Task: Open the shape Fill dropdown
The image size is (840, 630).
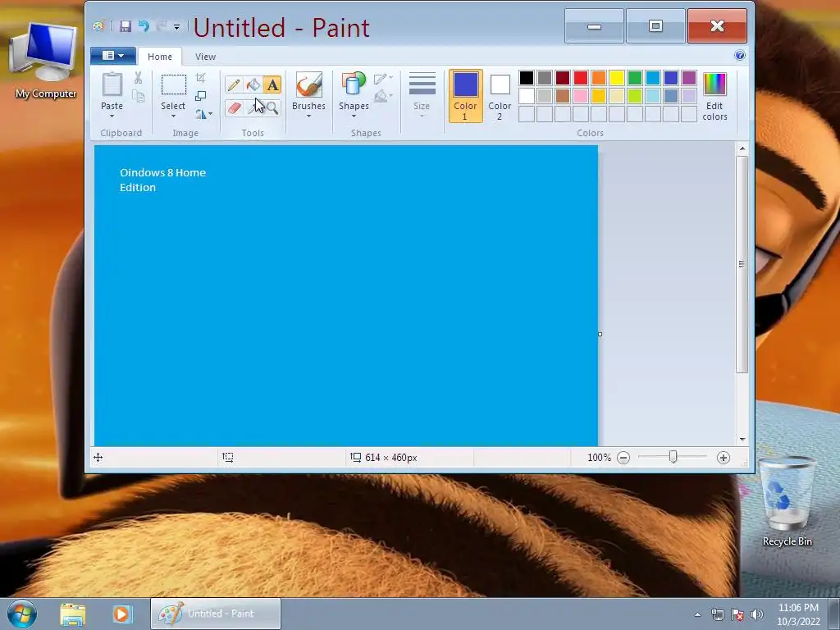Action: pyautogui.click(x=383, y=97)
